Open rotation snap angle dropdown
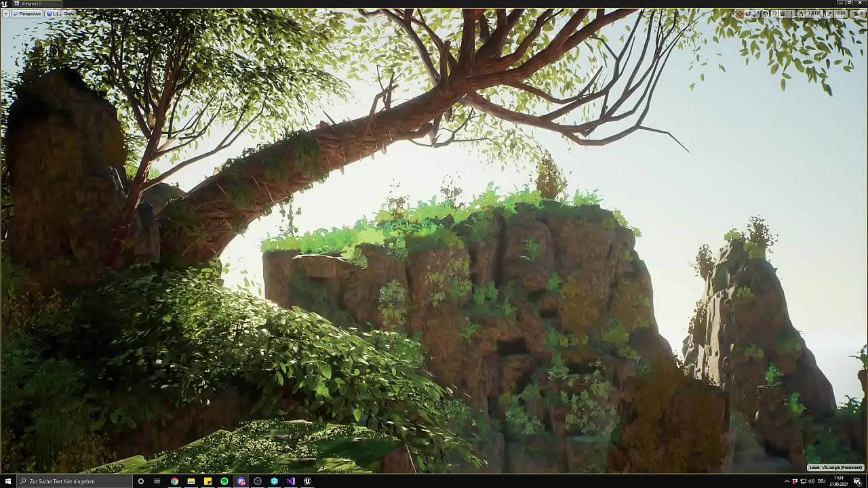The width and height of the screenshot is (868, 488). 813,14
